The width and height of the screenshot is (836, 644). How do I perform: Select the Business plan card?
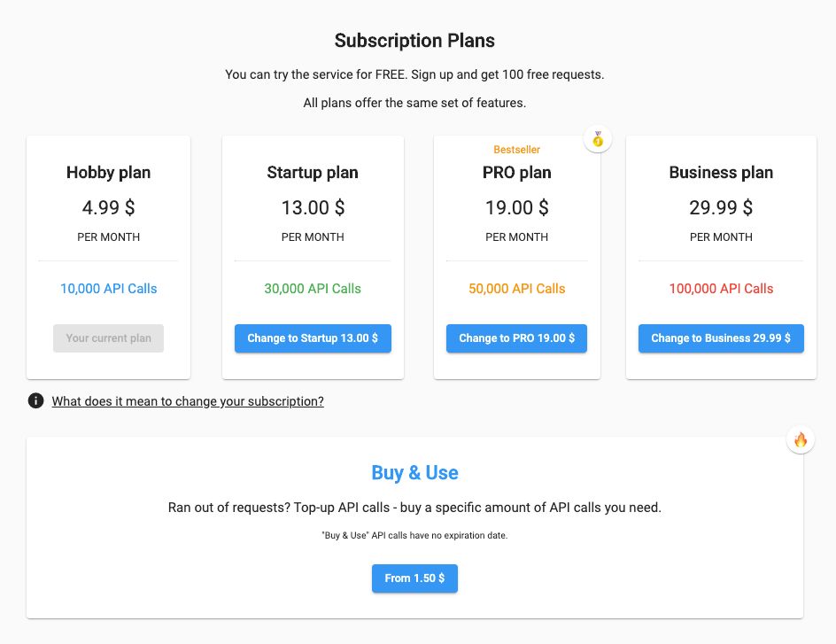coord(721,257)
